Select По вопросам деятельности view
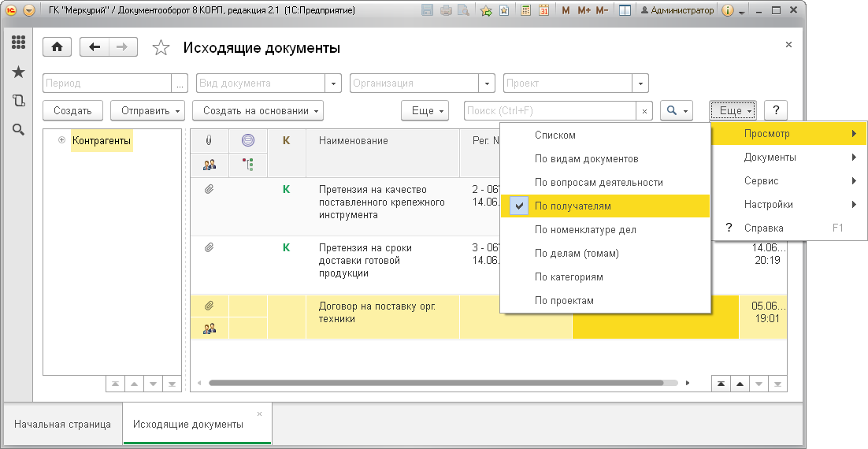This screenshot has width=868, height=449. [605, 183]
